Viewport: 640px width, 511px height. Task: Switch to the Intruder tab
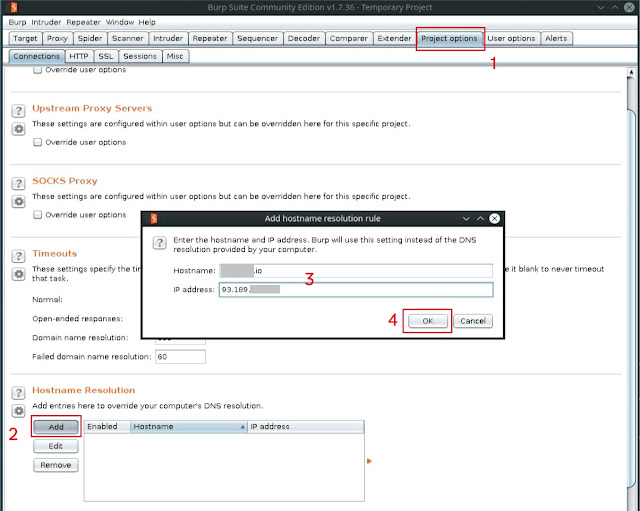coord(168,38)
